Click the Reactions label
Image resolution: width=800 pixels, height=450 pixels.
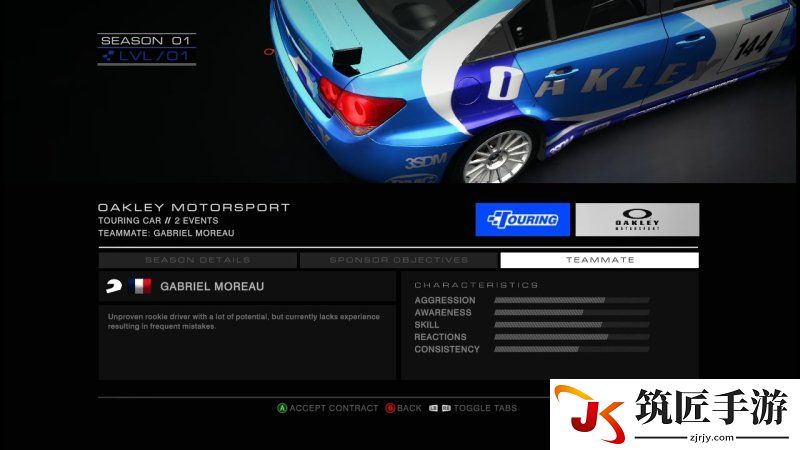point(440,337)
